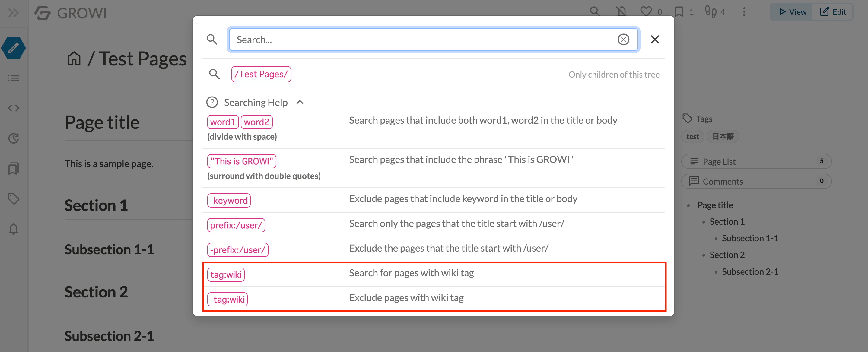This screenshot has height=352, width=868.
Task: Click the word1 example keyword
Action: coord(222,122)
